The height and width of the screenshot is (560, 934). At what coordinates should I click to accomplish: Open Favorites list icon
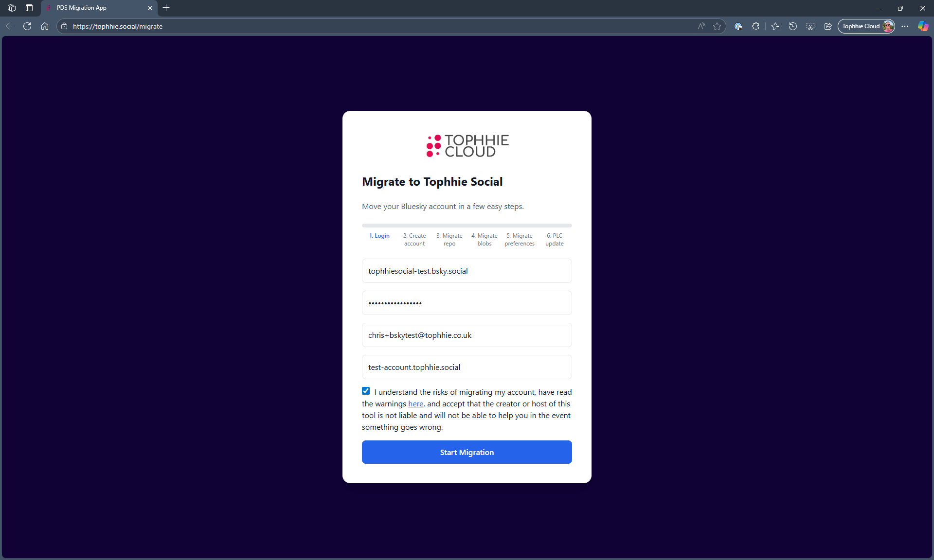[x=775, y=26]
